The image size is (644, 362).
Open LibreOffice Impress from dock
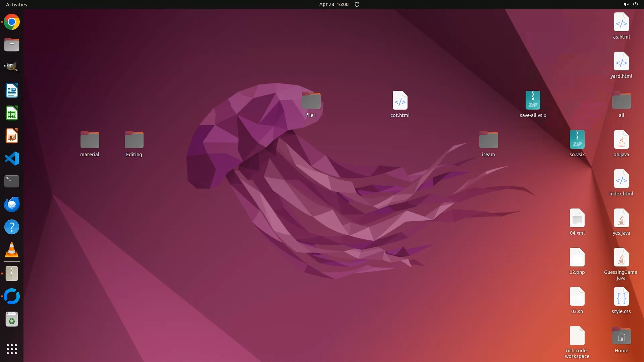click(12, 136)
